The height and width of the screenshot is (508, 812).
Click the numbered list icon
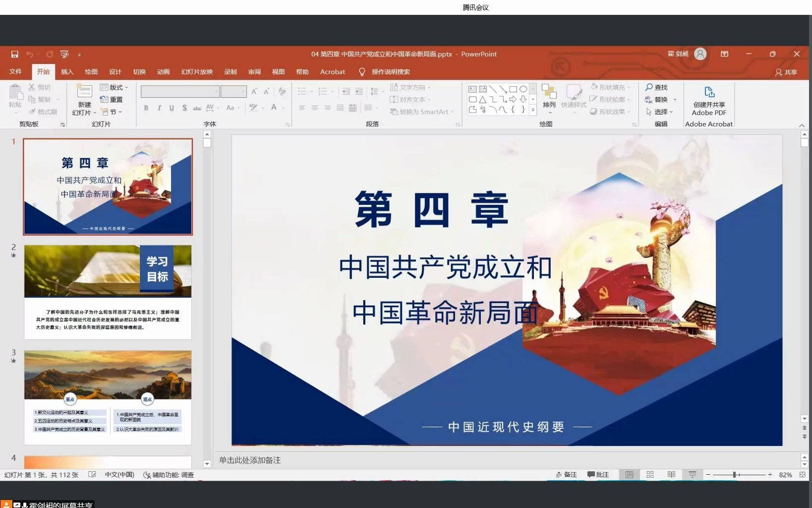tap(323, 91)
